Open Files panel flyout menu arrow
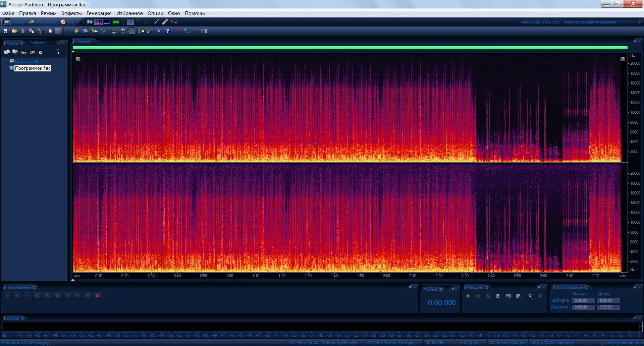The height and width of the screenshot is (346, 644). [x=64, y=43]
